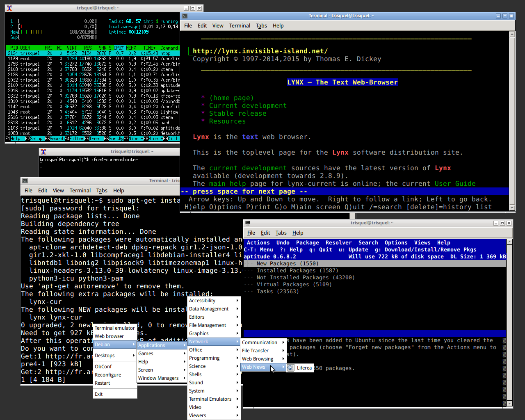Open Editors menu entry
Image resolution: width=525 pixels, height=420 pixels.
214,317
